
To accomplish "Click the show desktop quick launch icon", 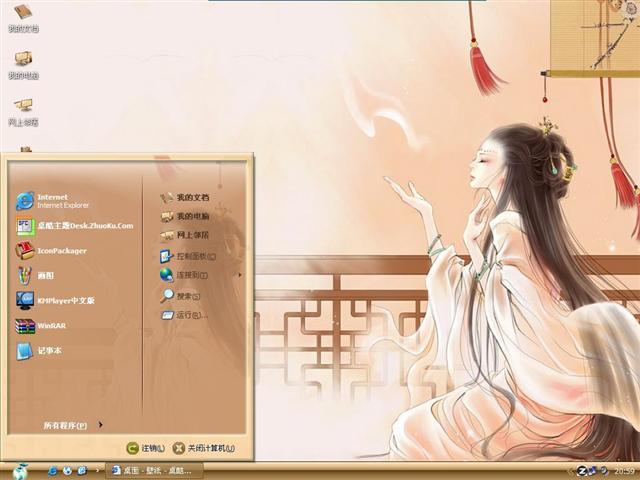I will pos(82,471).
